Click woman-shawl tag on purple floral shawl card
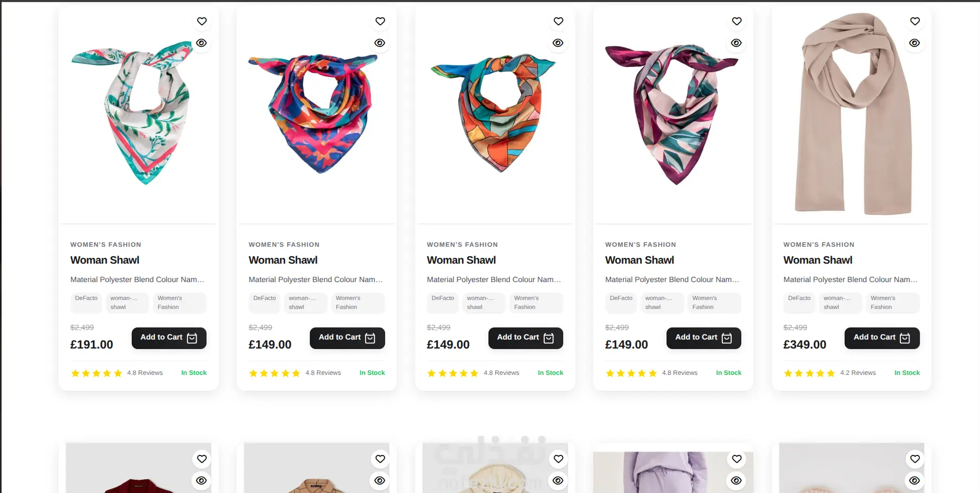This screenshot has height=493, width=980. click(659, 303)
